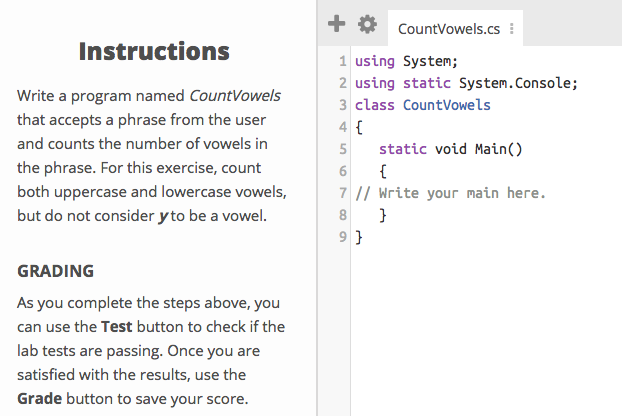
Task: Click line number 3 in gutter
Action: pyautogui.click(x=343, y=105)
